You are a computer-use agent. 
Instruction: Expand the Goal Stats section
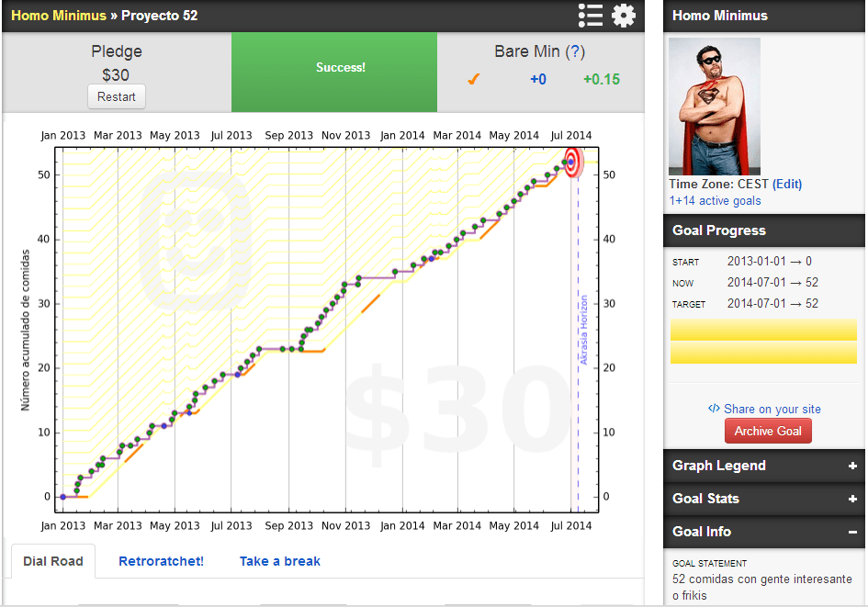coord(852,499)
